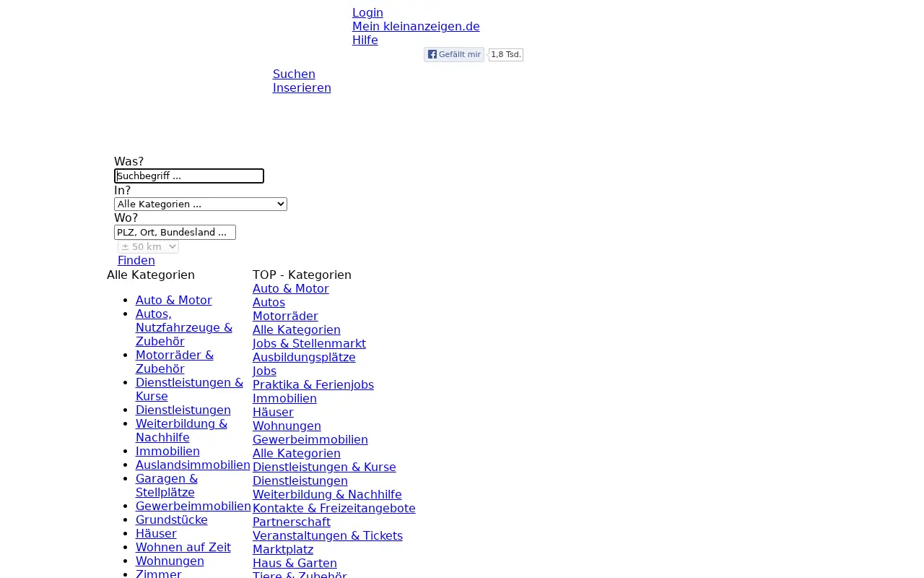The image size is (924, 578).
Task: Open 'Wohnen auf Zeit' category
Action: pos(183,547)
